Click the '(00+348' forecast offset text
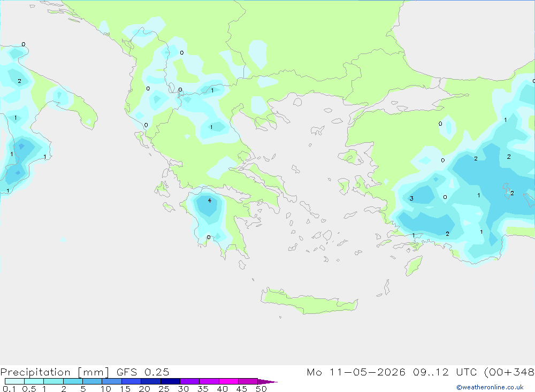This screenshot has width=535, height=392. 509,372
